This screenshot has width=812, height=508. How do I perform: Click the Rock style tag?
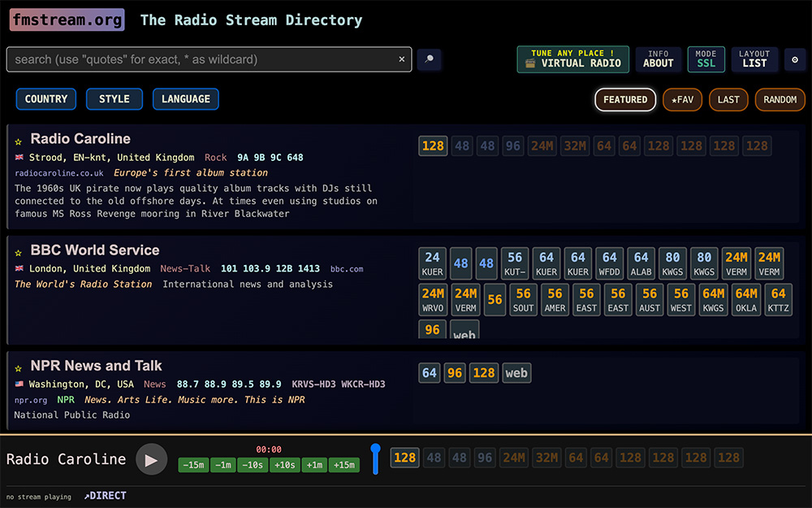tap(215, 158)
